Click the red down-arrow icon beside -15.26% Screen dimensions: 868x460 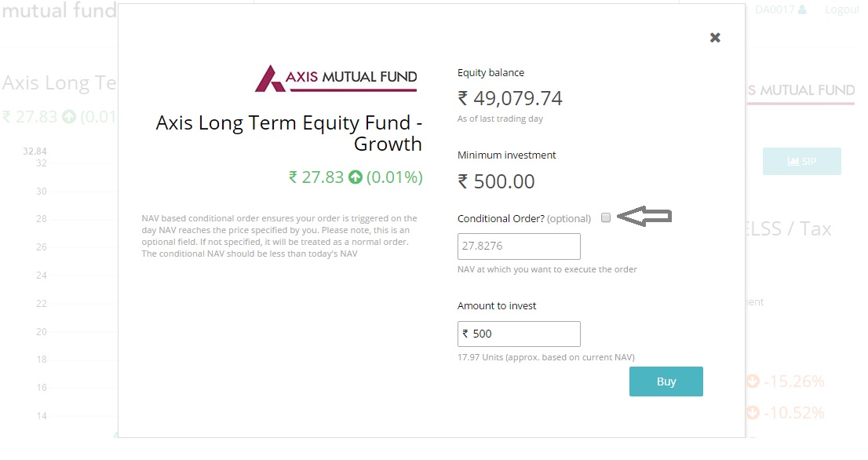pyautogui.click(x=753, y=382)
